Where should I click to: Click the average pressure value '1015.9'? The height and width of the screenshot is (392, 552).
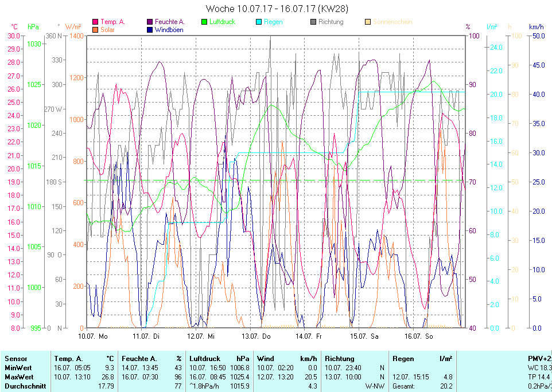pos(240,386)
